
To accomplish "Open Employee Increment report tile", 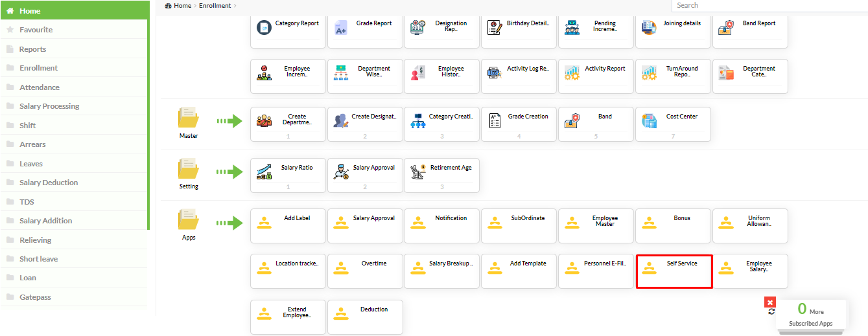I will pos(288,76).
